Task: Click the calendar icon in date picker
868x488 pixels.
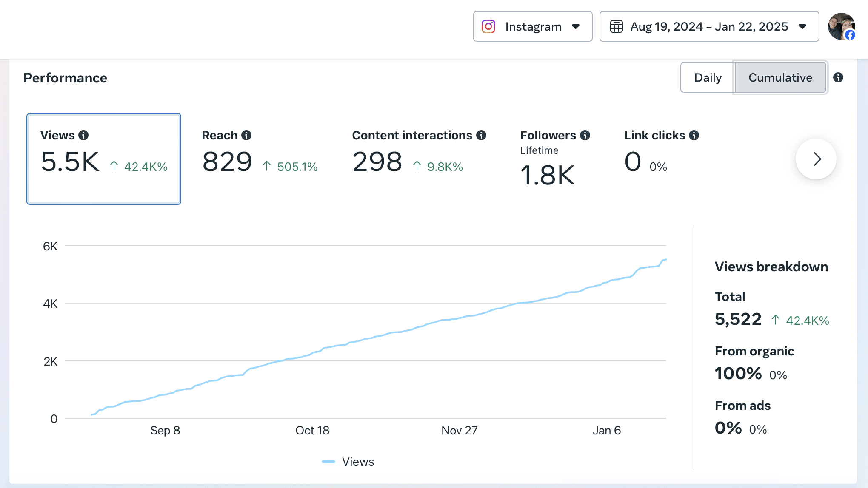Action: coord(617,26)
